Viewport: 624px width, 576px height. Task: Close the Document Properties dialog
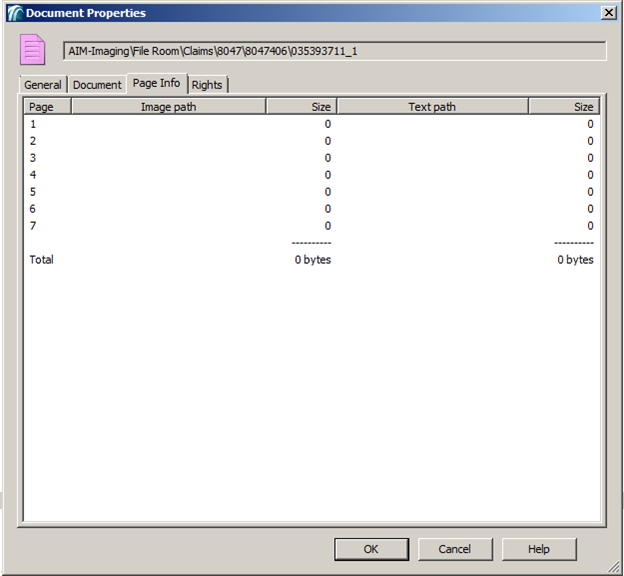608,13
